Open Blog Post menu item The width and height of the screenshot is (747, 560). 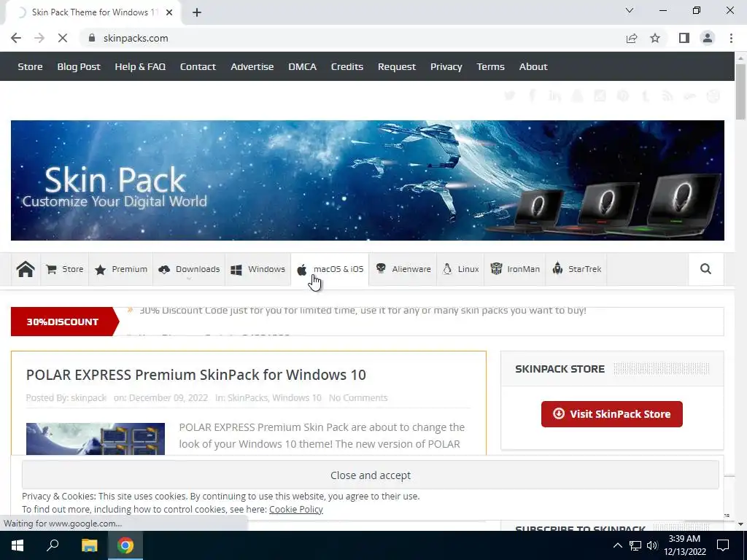pyautogui.click(x=79, y=66)
